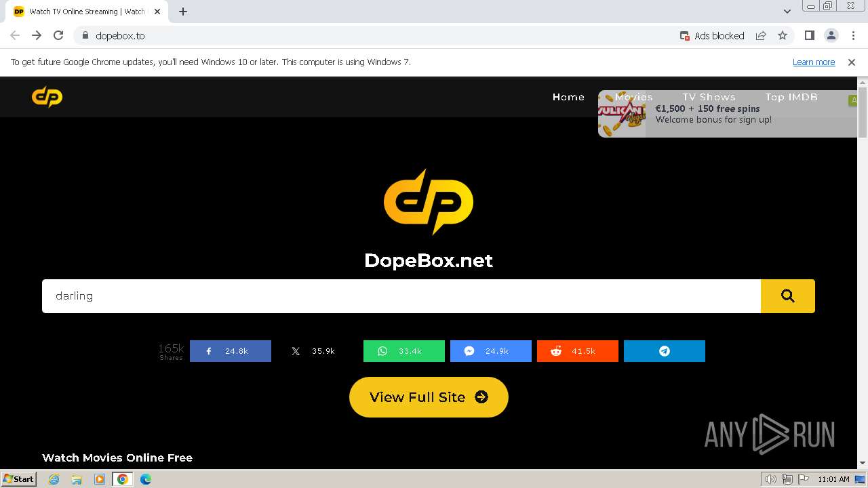Click the padlock site info icon
This screenshot has height=488, width=868.
(85, 35)
